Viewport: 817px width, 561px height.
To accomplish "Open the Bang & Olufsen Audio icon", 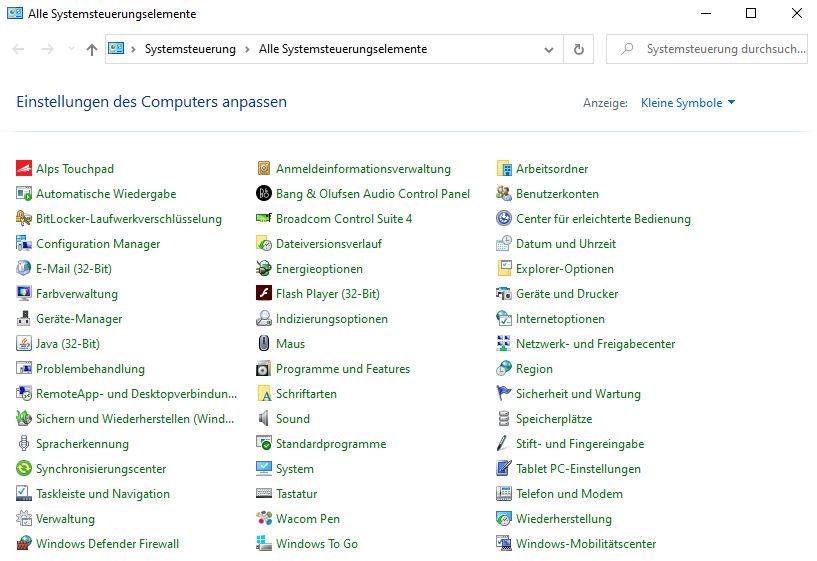I will pos(264,194).
